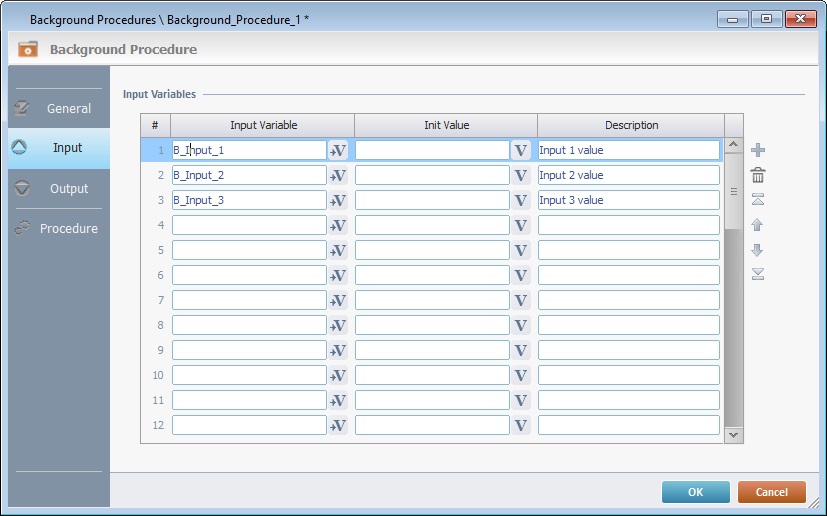Open the Output tab
This screenshot has height=516, width=827.
[x=58, y=188]
